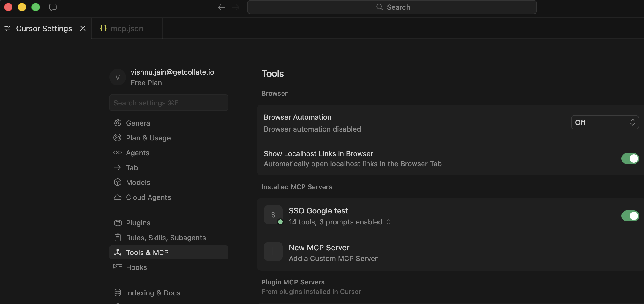Viewport: 644px width, 304px height.
Task: Click the braces icon of mcp.json
Action: (103, 28)
